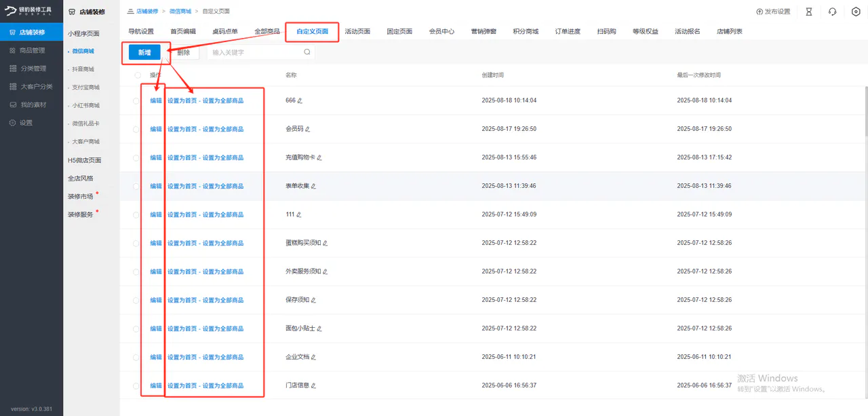The width and height of the screenshot is (868, 416).
Task: Check the checkbox for row 111
Action: coord(138,214)
